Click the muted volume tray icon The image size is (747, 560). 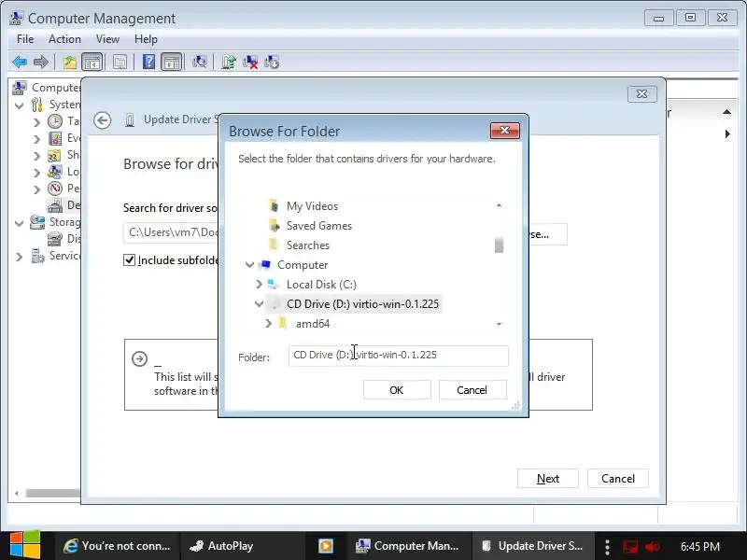click(652, 546)
